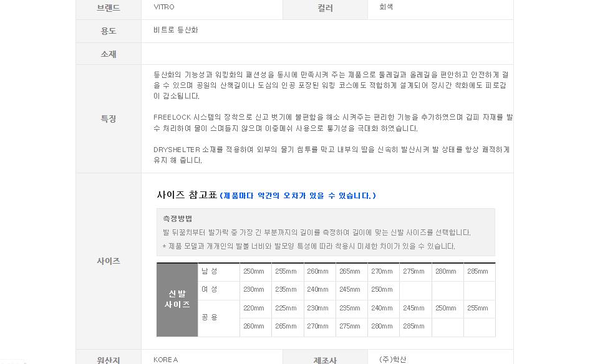Click the 특징 row header
Viewport: 590px width, 364px height.
[x=109, y=118]
